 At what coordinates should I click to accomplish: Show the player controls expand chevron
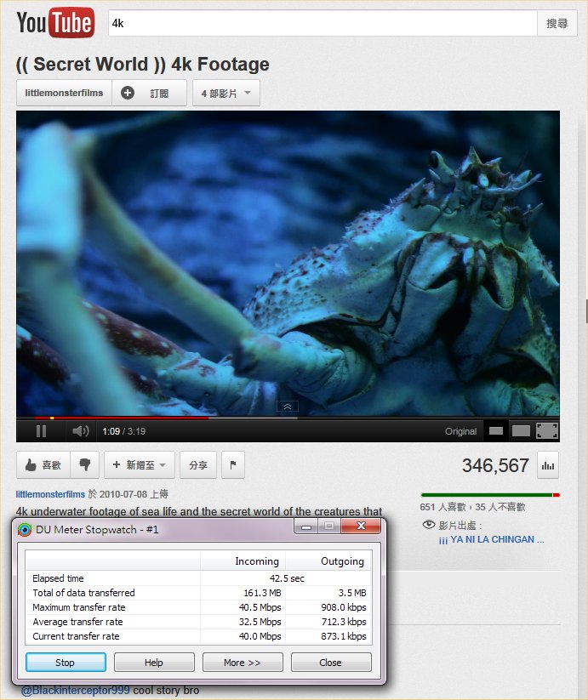[x=288, y=407]
